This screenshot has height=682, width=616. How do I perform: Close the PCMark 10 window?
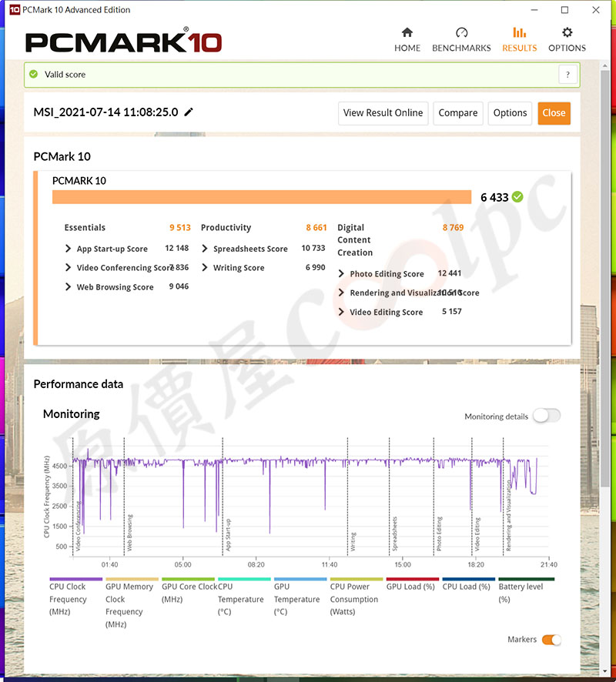pyautogui.click(x=595, y=9)
